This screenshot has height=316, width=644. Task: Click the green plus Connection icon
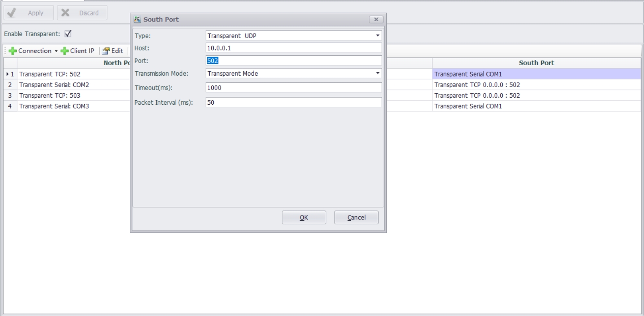pyautogui.click(x=13, y=51)
